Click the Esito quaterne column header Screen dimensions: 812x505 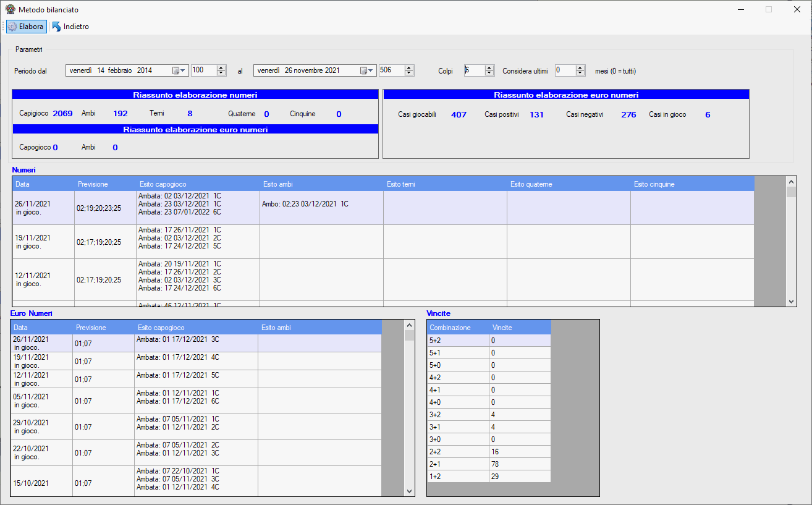pyautogui.click(x=569, y=184)
